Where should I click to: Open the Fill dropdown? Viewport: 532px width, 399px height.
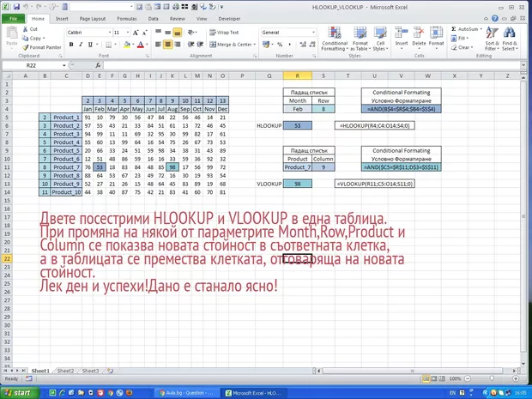pos(460,39)
